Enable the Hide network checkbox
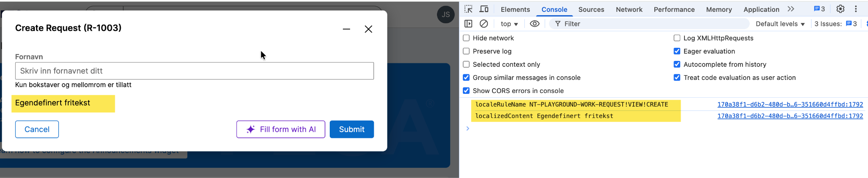This screenshot has width=868, height=178. [466, 38]
